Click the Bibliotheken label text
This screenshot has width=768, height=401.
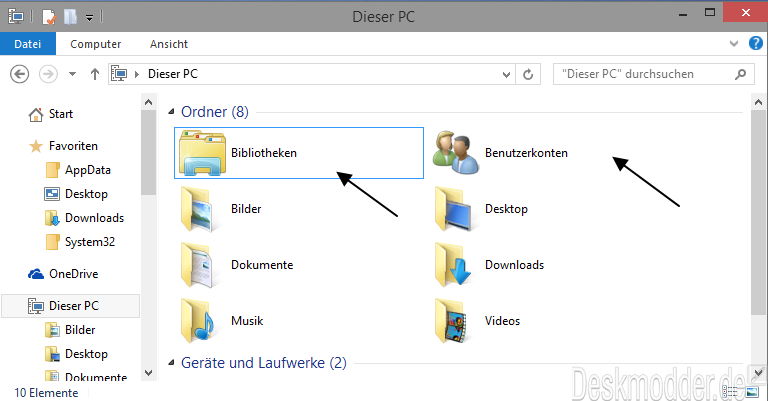[x=264, y=153]
